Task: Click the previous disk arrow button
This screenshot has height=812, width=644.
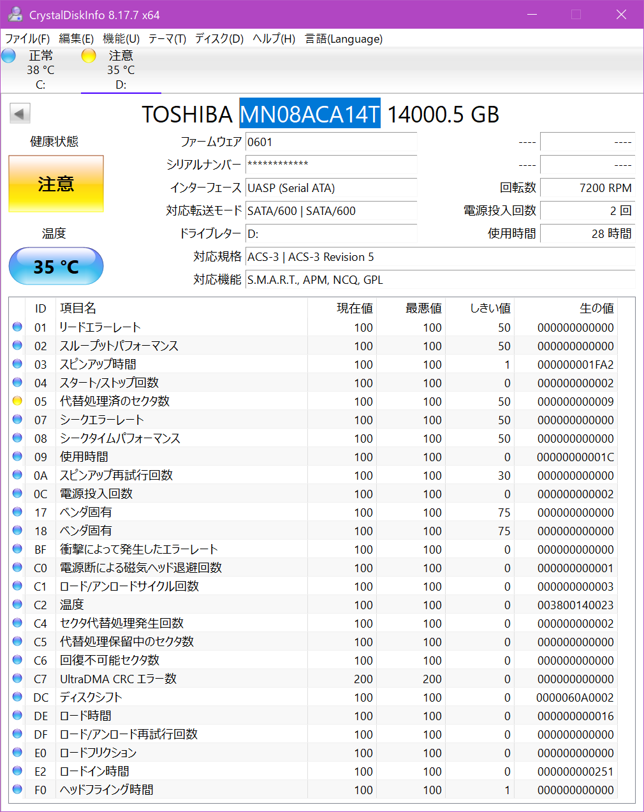Action: (20, 114)
